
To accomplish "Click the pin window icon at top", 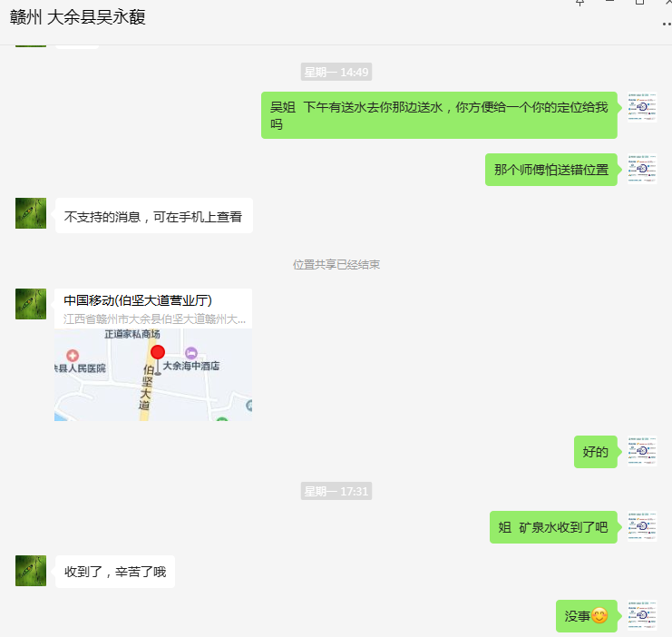I will tap(579, 3).
